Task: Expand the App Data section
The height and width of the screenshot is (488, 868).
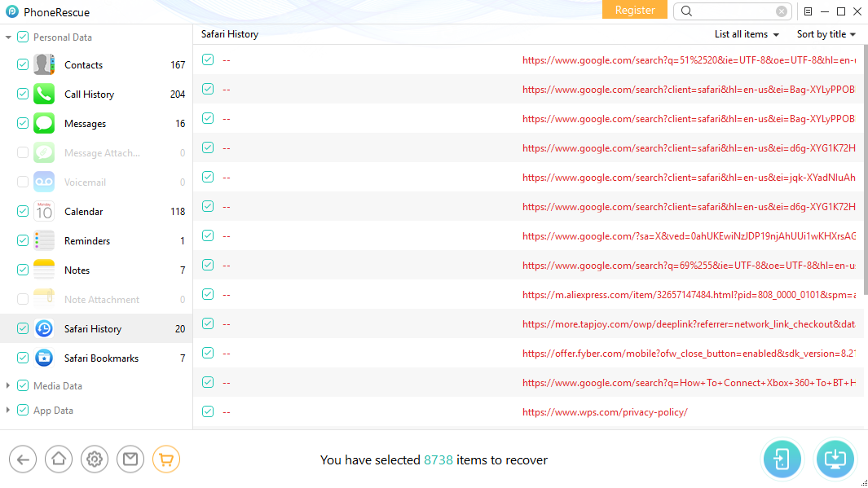Action: (x=8, y=411)
